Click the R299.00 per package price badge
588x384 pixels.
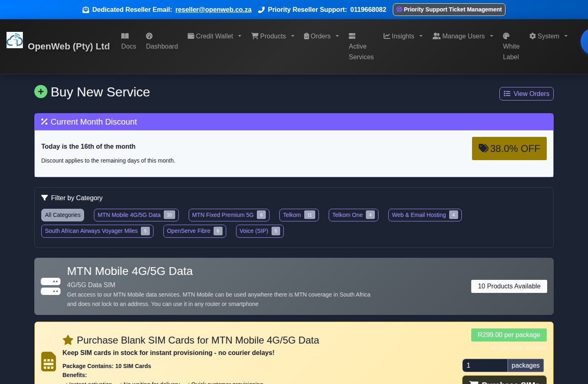click(x=509, y=335)
